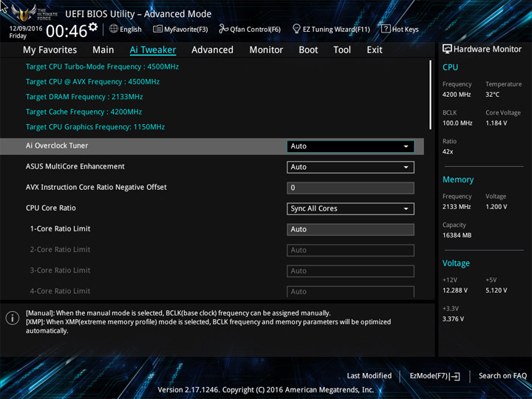Select the CPU Core Ratio label
532x399 pixels.
(51, 208)
